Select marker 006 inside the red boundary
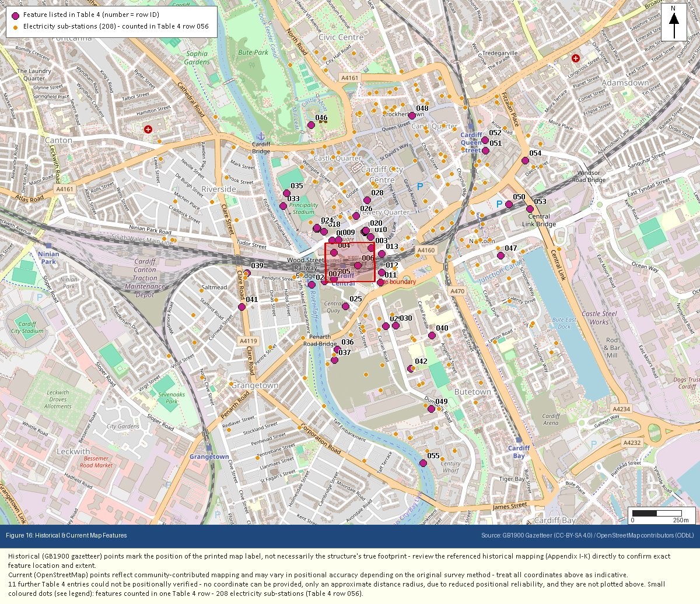 click(x=358, y=265)
